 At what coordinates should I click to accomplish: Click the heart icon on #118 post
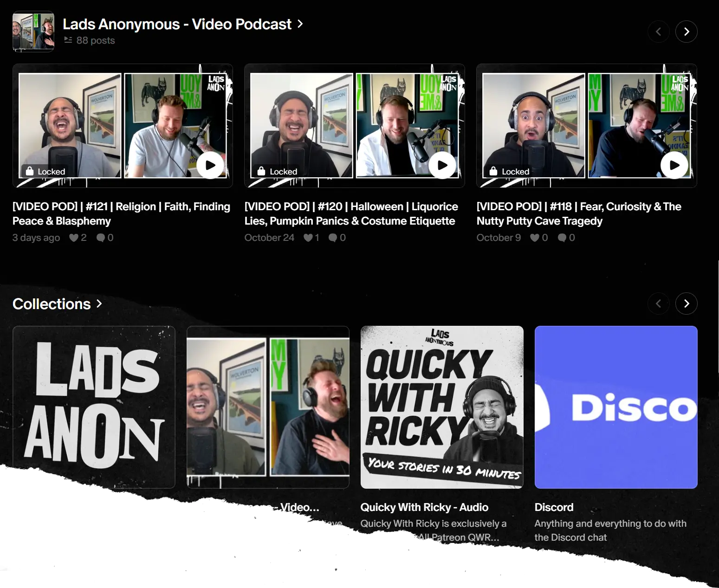coord(535,238)
